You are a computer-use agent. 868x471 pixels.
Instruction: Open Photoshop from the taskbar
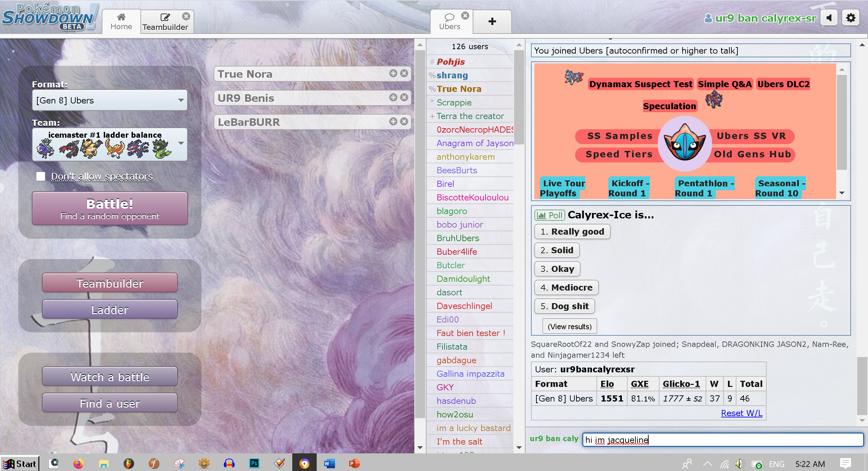(254, 463)
